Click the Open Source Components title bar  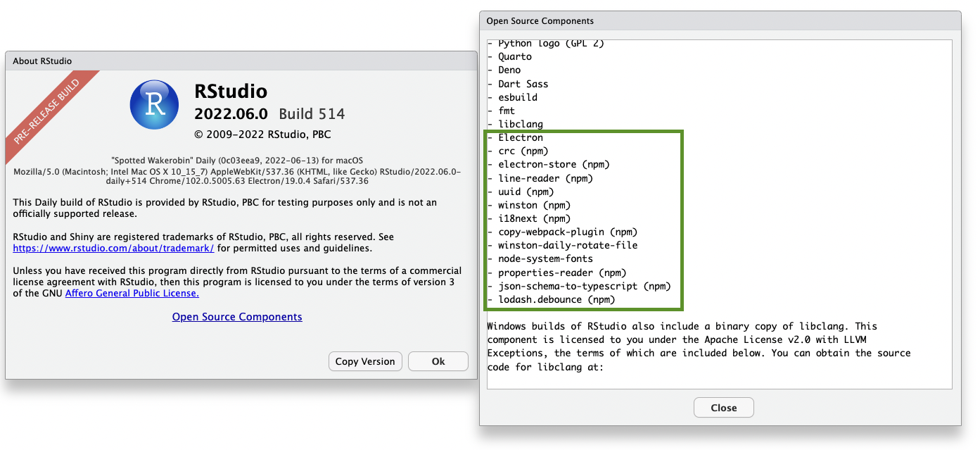720,21
